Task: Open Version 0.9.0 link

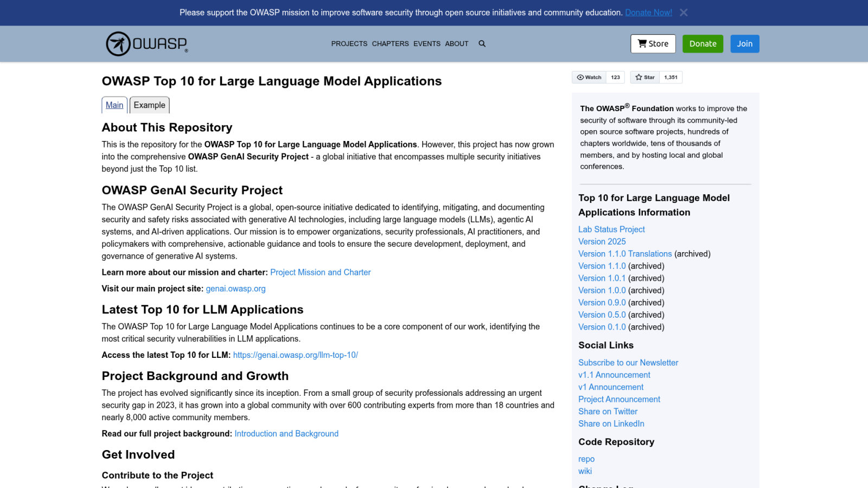Action: tap(602, 303)
